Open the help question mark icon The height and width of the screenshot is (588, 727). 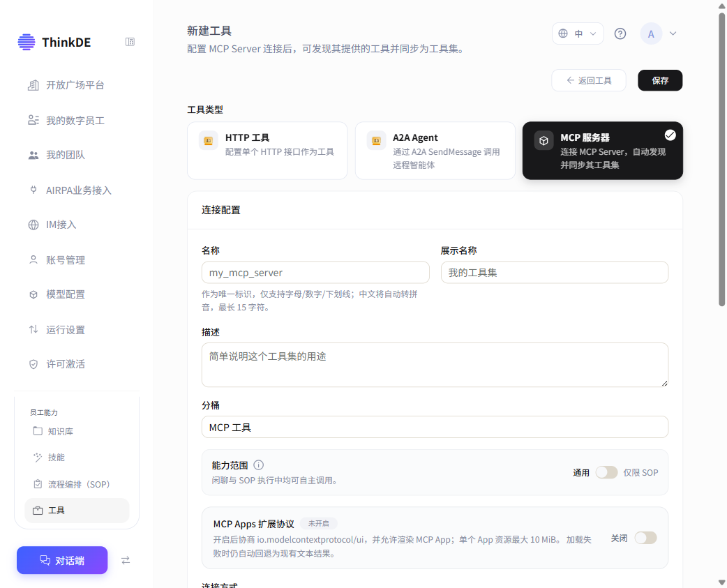point(620,33)
